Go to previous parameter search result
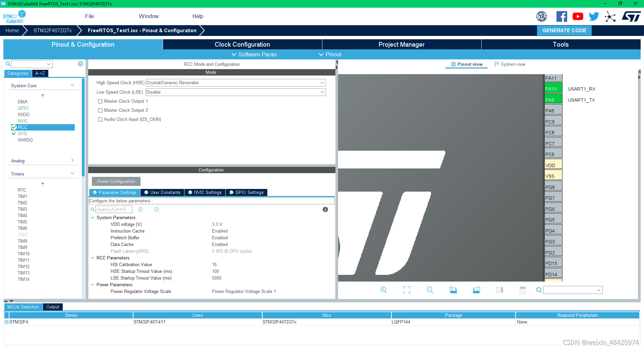This screenshot has width=644, height=349. click(x=141, y=209)
